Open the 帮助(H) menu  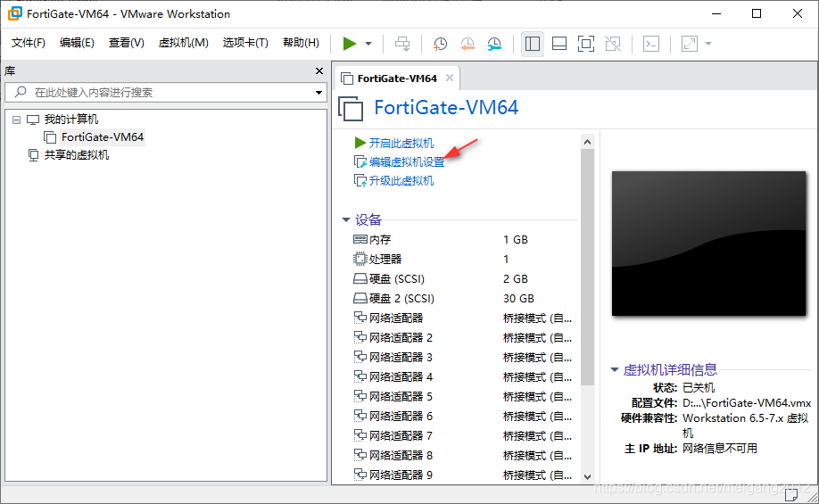[x=301, y=43]
